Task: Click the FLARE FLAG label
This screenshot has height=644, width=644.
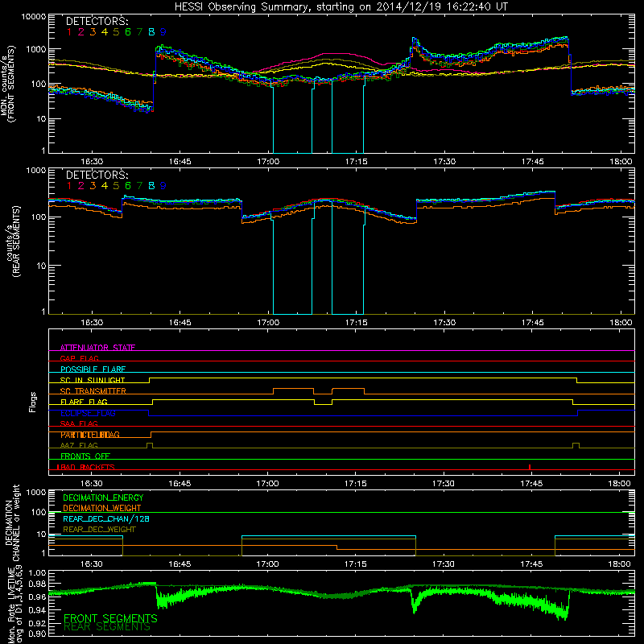Action: [84, 402]
